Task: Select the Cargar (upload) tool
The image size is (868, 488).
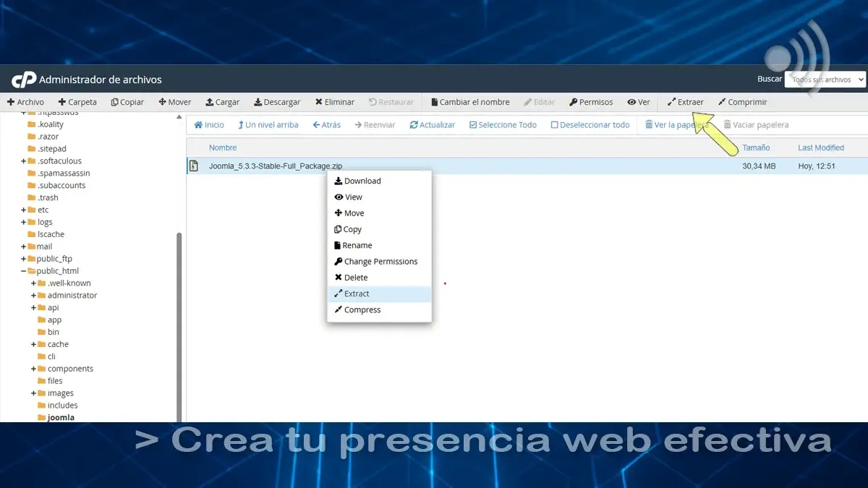Action: 222,102
